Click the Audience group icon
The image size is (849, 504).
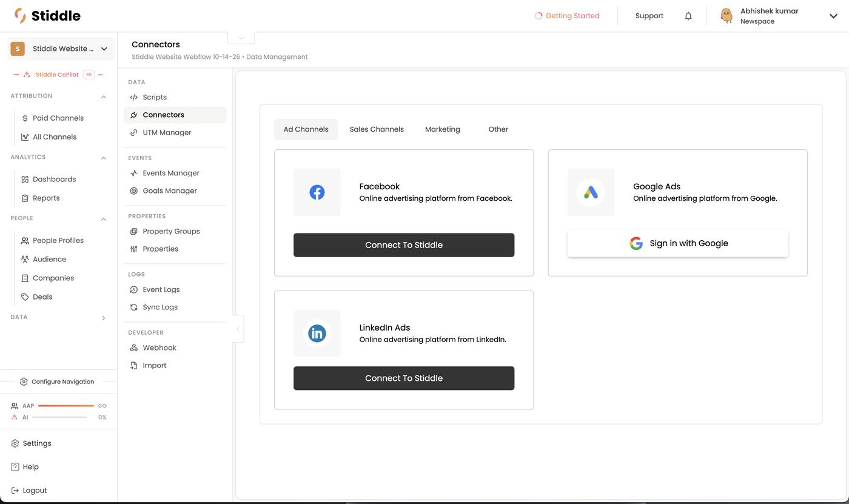click(25, 260)
